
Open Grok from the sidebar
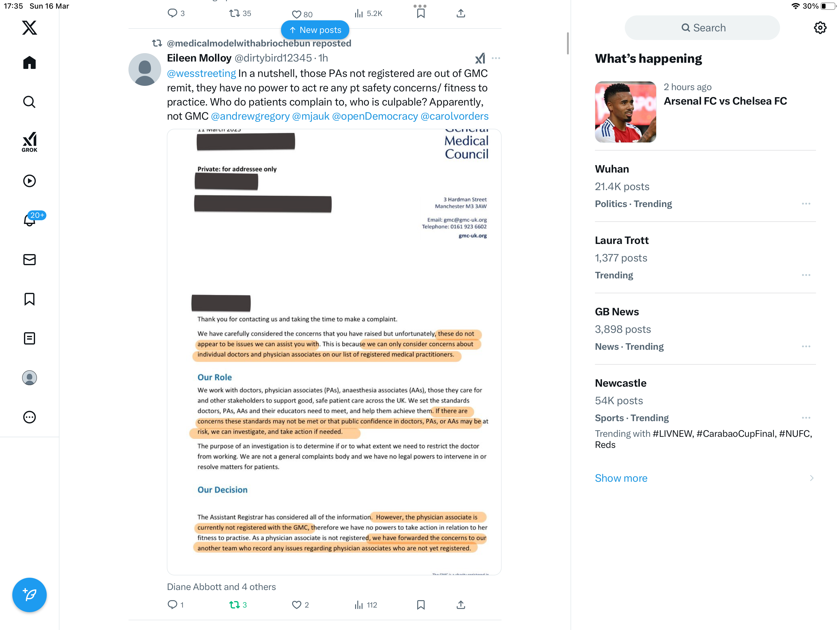pyautogui.click(x=29, y=142)
